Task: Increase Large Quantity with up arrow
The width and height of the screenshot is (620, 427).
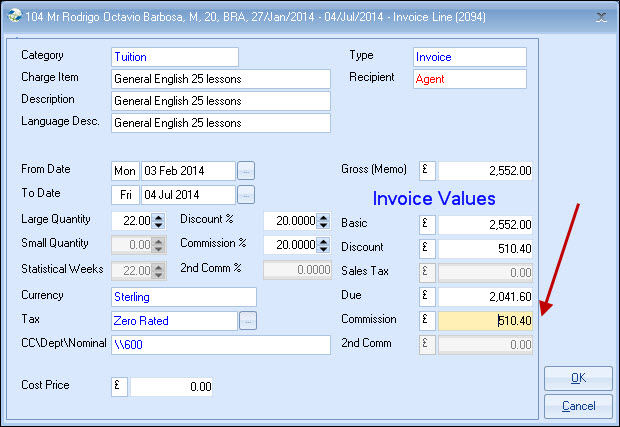Action: tap(159, 217)
